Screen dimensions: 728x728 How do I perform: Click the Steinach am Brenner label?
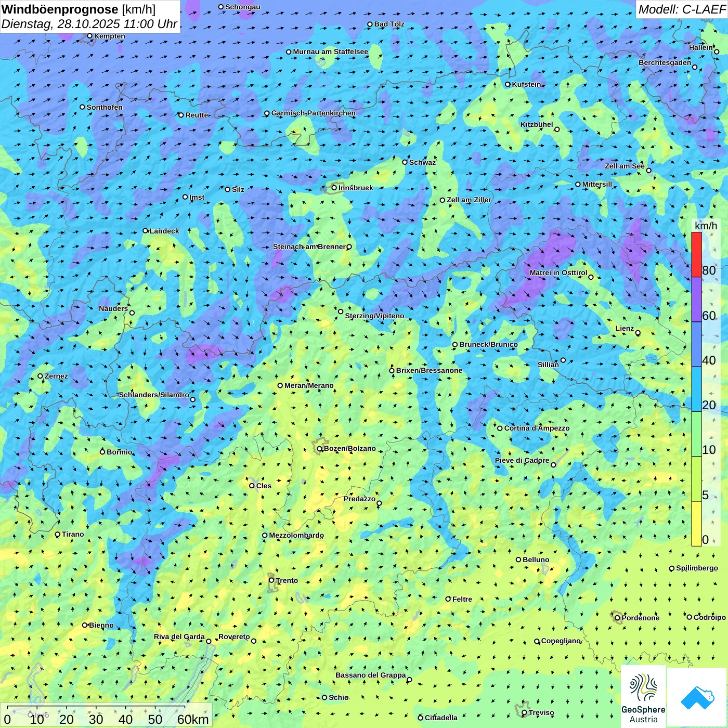tap(309, 246)
